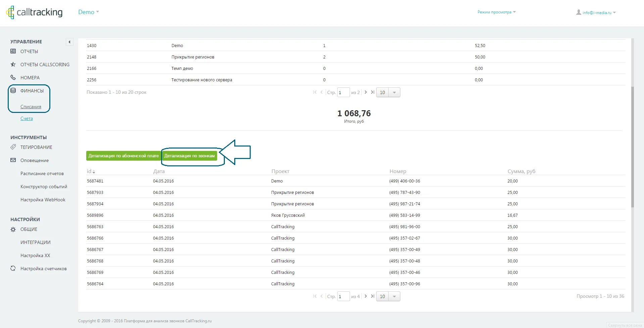Open the Оповещение menu item
Image resolution: width=644 pixels, height=328 pixels.
tap(35, 160)
